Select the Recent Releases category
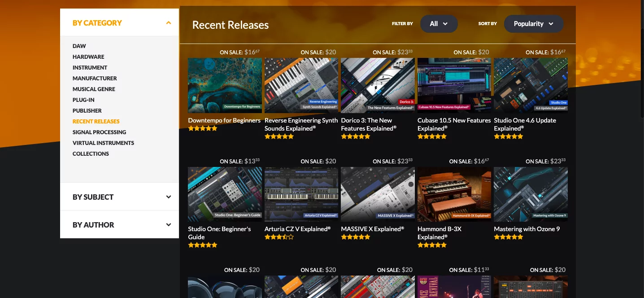 [96, 121]
